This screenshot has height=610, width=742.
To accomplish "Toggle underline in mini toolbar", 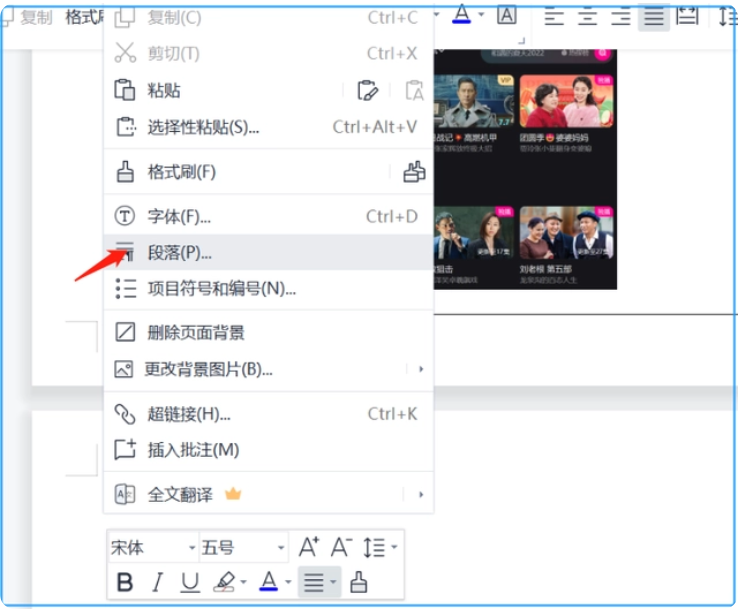I will pos(190,582).
